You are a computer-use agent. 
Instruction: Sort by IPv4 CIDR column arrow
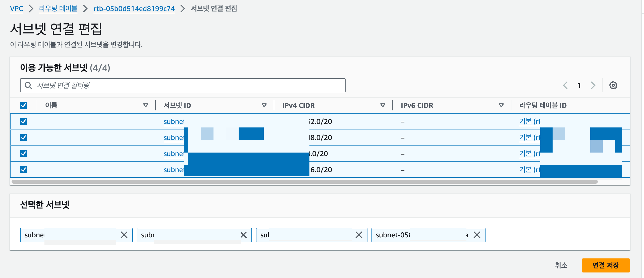point(383,105)
